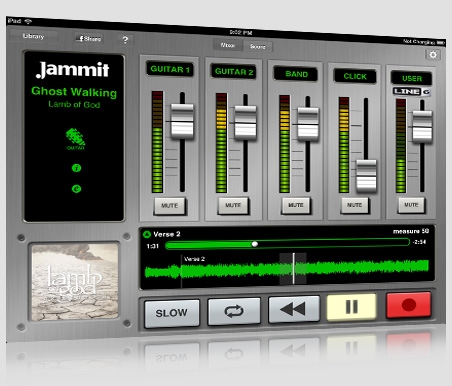Open the help question mark button
The height and width of the screenshot is (386, 452).
click(x=125, y=40)
